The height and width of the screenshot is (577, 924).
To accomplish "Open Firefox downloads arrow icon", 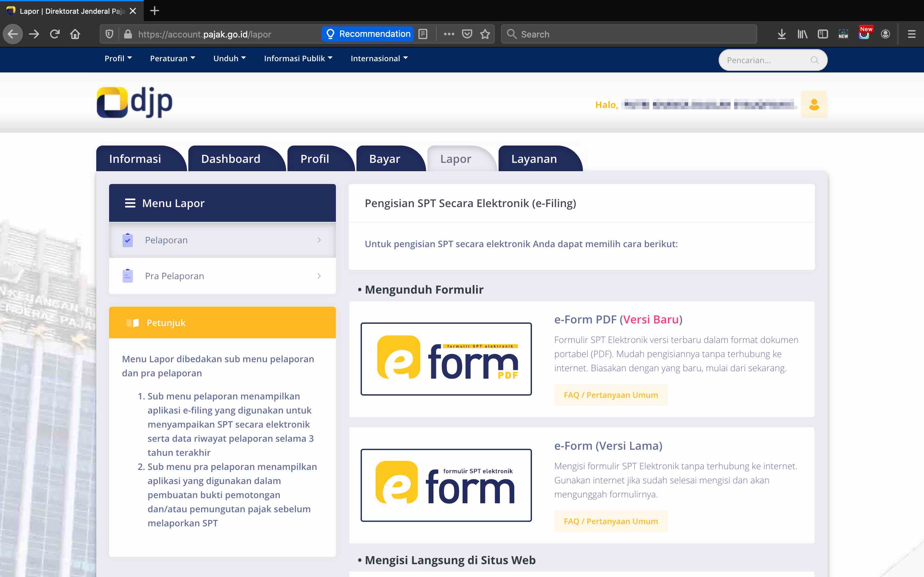I will pyautogui.click(x=781, y=34).
